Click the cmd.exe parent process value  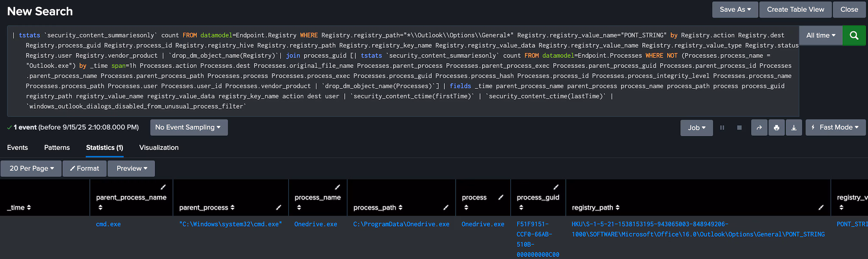(x=108, y=224)
